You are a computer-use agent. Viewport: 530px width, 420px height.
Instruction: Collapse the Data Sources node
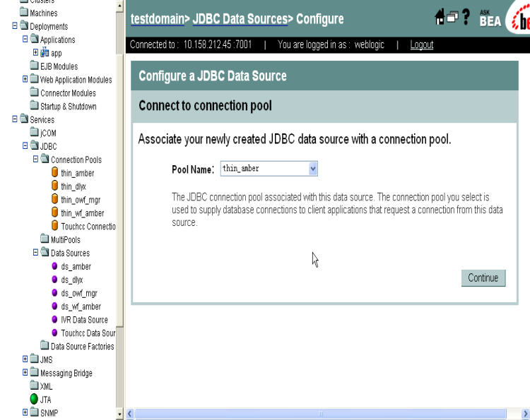pyautogui.click(x=35, y=252)
